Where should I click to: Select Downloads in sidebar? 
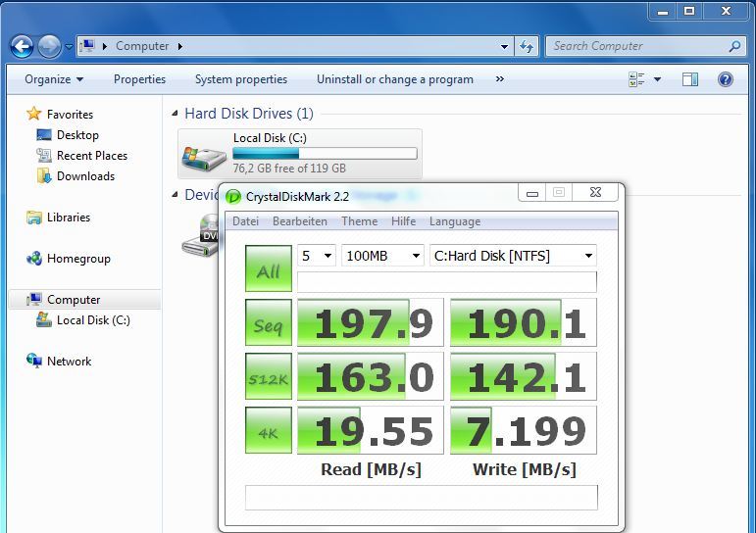pyautogui.click(x=86, y=176)
